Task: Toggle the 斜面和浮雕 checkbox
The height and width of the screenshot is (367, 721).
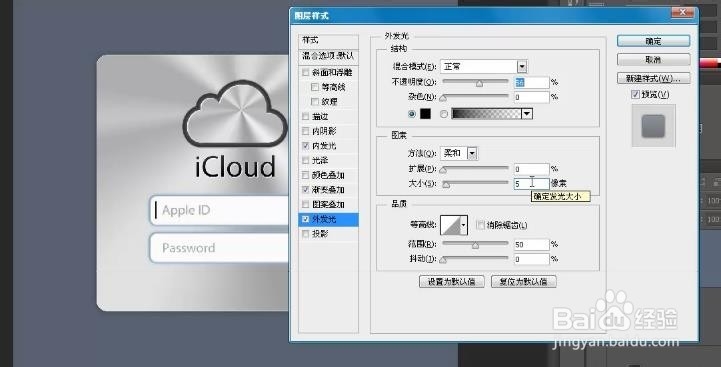Action: (x=305, y=72)
